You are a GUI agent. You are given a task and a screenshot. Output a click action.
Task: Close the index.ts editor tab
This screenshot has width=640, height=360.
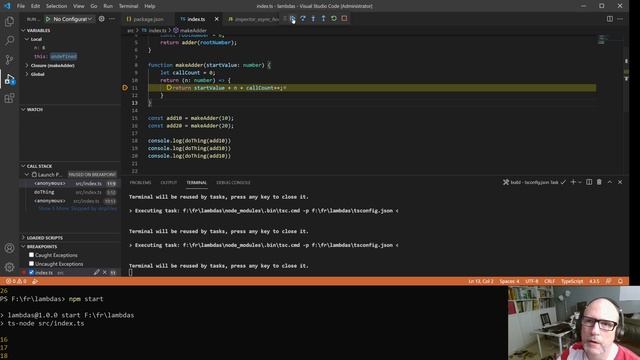217,19
